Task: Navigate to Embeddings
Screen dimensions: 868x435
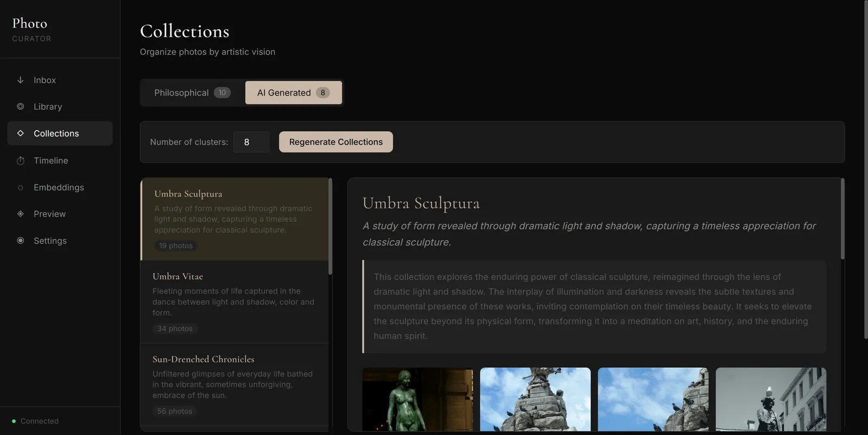Action: [60, 187]
